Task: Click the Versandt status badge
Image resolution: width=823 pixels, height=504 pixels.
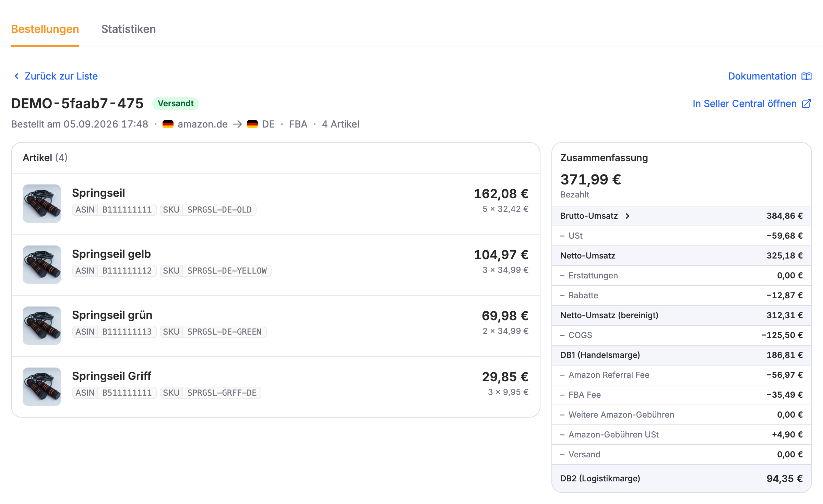Action: 176,104
